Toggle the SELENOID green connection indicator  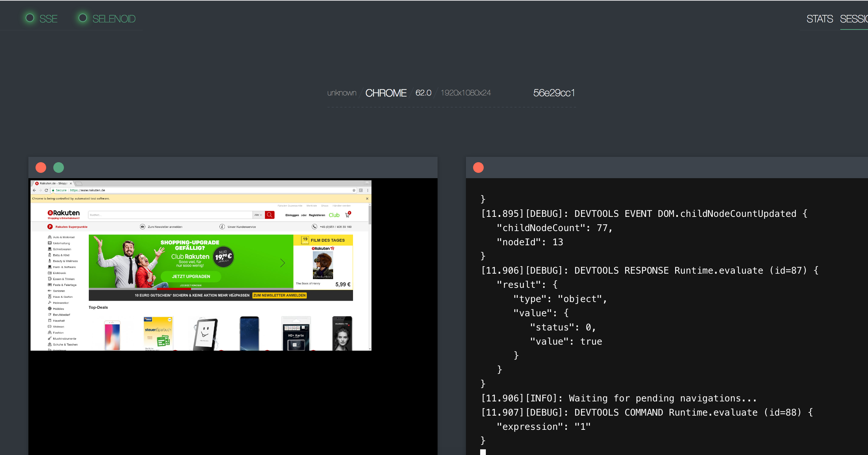coord(82,19)
